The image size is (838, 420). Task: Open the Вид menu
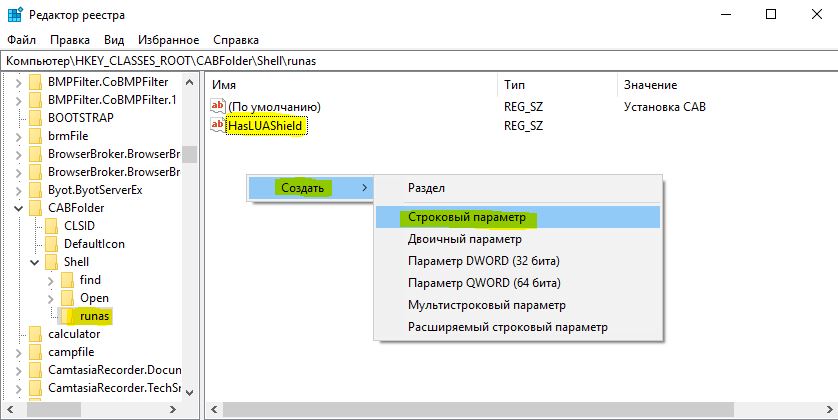click(x=114, y=40)
